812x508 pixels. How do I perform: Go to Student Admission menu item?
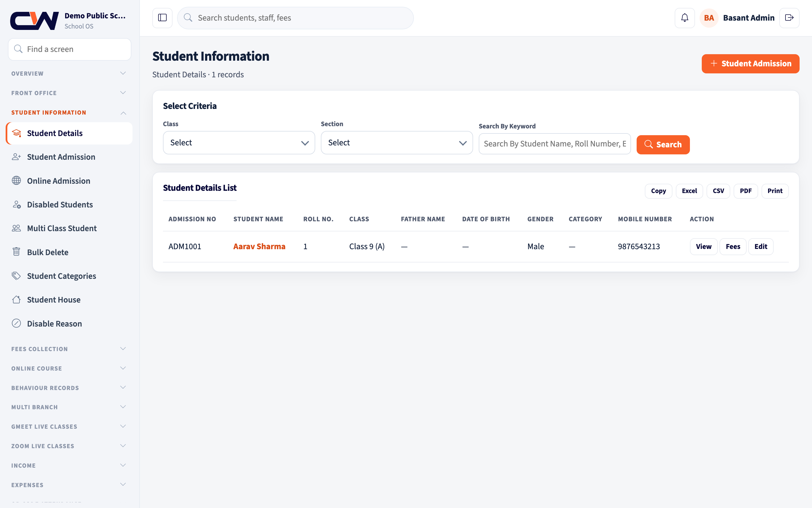click(x=69, y=157)
